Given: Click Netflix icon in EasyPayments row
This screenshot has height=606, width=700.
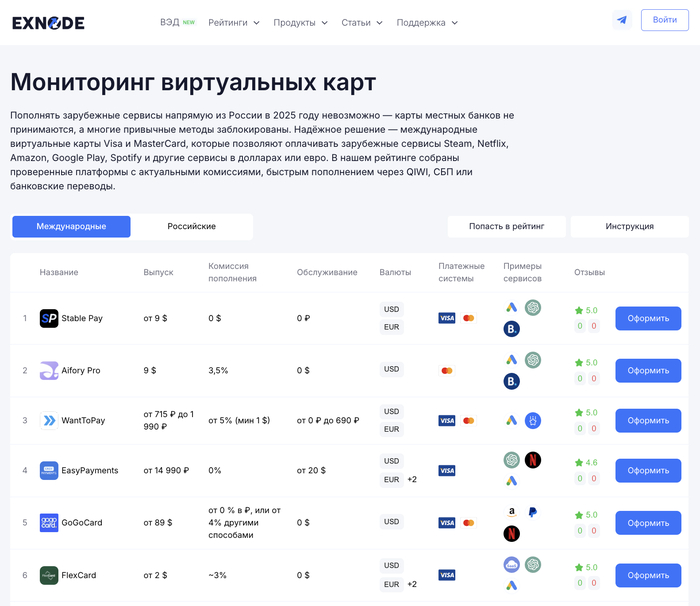Looking at the screenshot, I should click(x=533, y=460).
